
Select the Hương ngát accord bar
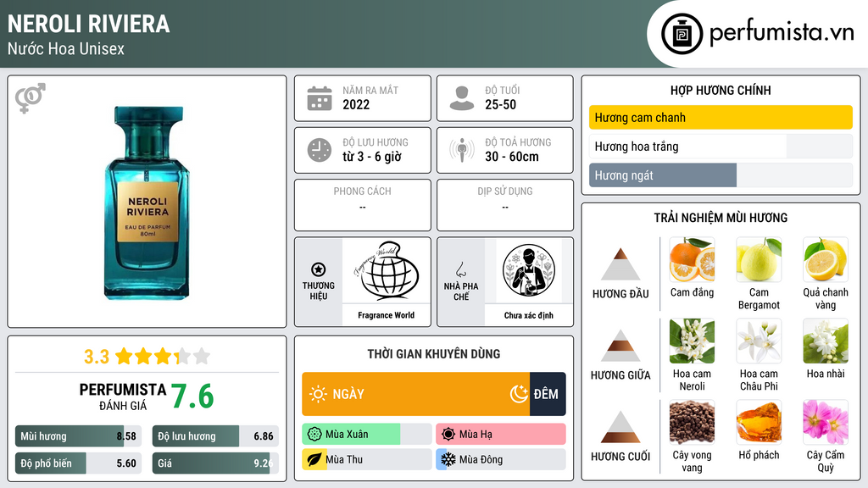[x=721, y=175]
